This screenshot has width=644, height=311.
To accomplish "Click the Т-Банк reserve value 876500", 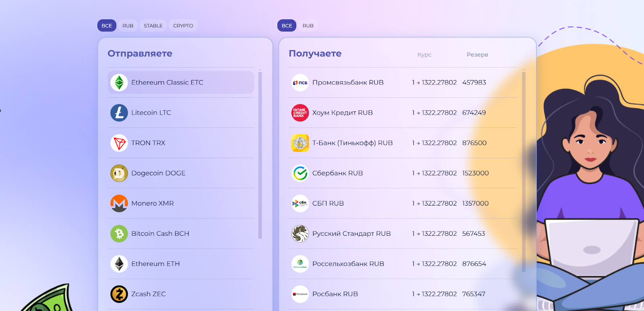I will click(475, 143).
